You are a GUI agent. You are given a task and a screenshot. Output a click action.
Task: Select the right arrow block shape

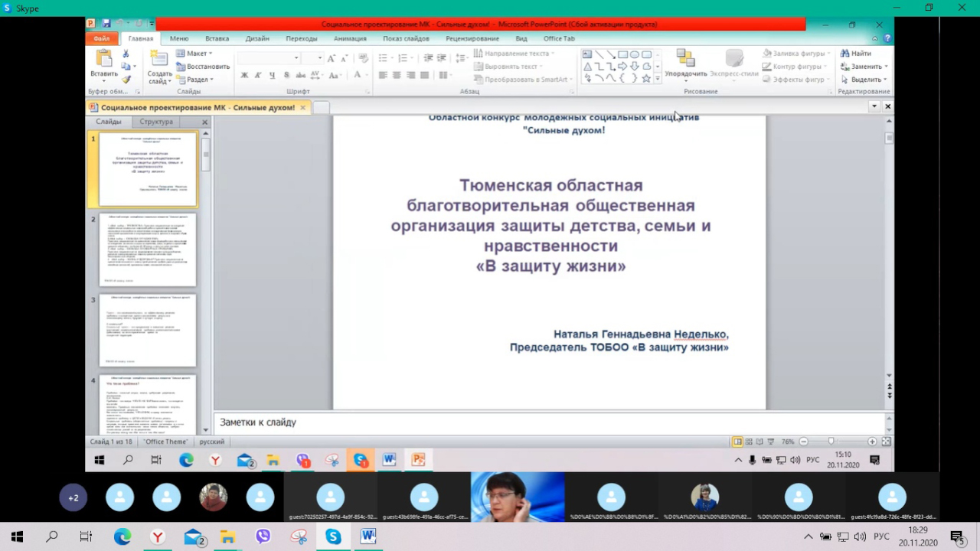[623, 67]
